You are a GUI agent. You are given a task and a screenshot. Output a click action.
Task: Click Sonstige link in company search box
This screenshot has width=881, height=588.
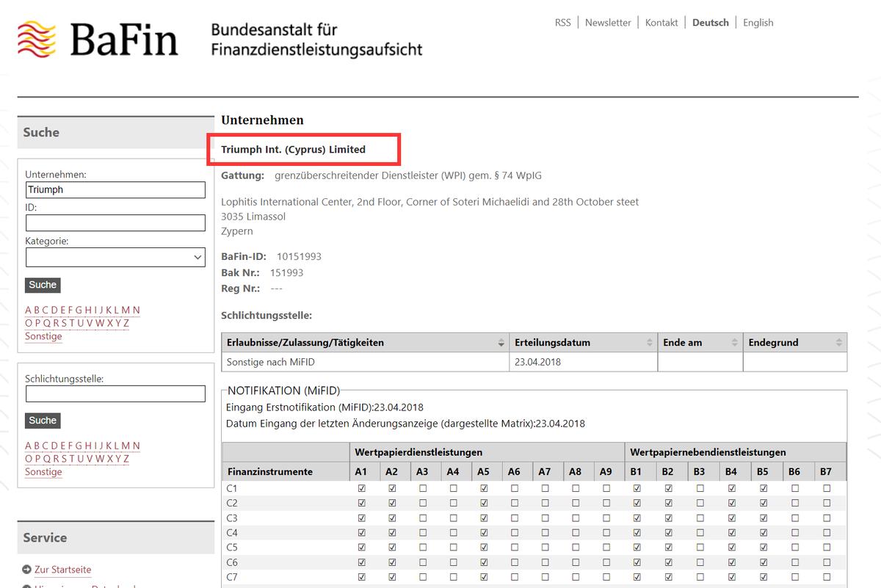[43, 336]
